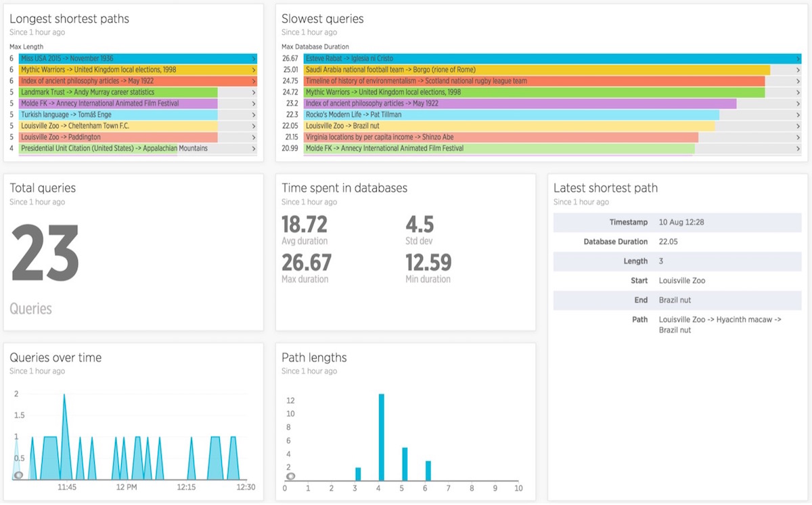Select the Virginia locations by per capita income bar
The width and height of the screenshot is (812, 505).
point(501,137)
